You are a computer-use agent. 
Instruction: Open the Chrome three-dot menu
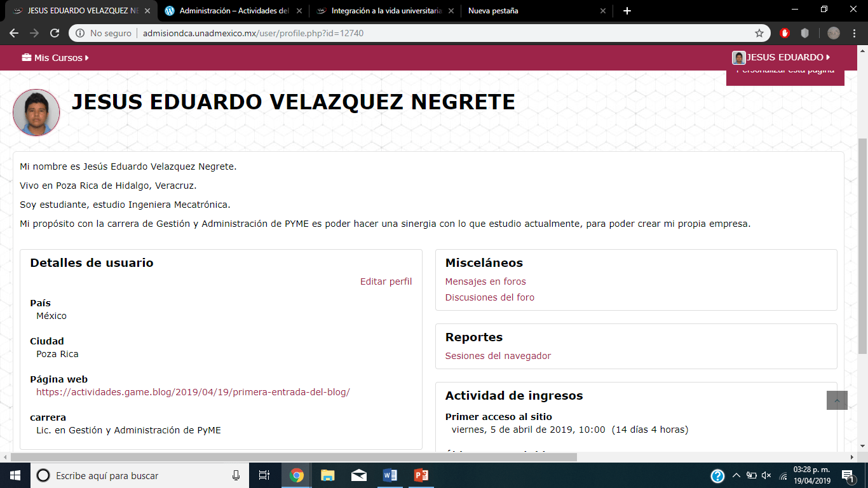pyautogui.click(x=855, y=33)
